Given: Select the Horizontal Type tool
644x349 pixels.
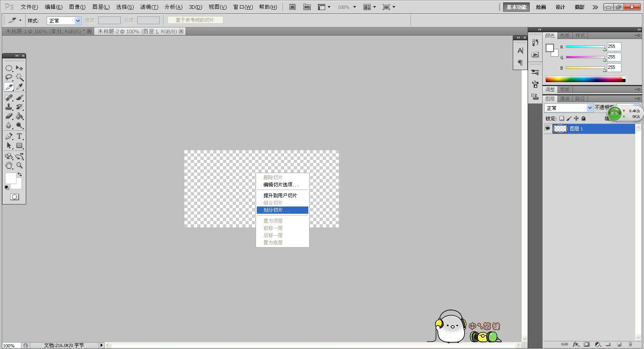Looking at the screenshot, I should [19, 136].
